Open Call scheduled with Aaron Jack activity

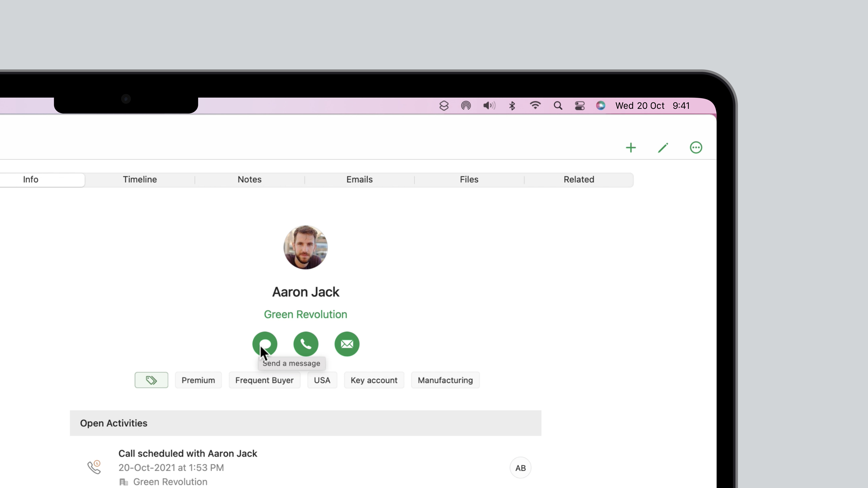coord(188,453)
